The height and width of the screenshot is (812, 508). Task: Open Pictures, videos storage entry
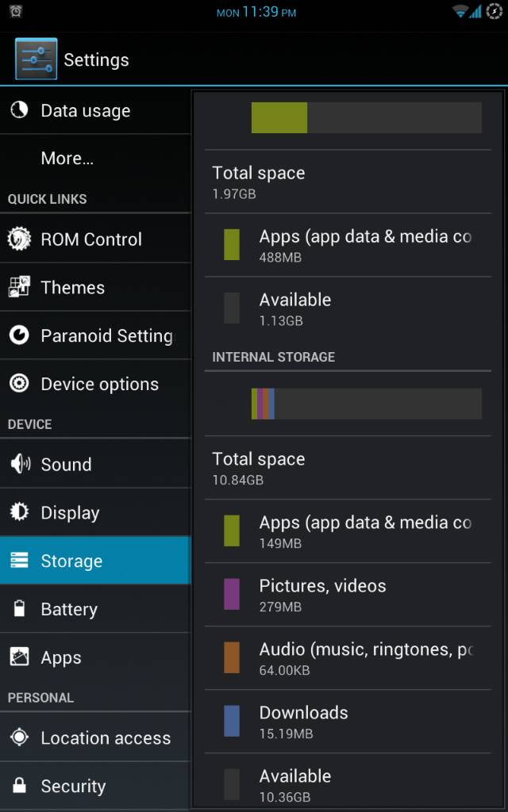coord(348,595)
